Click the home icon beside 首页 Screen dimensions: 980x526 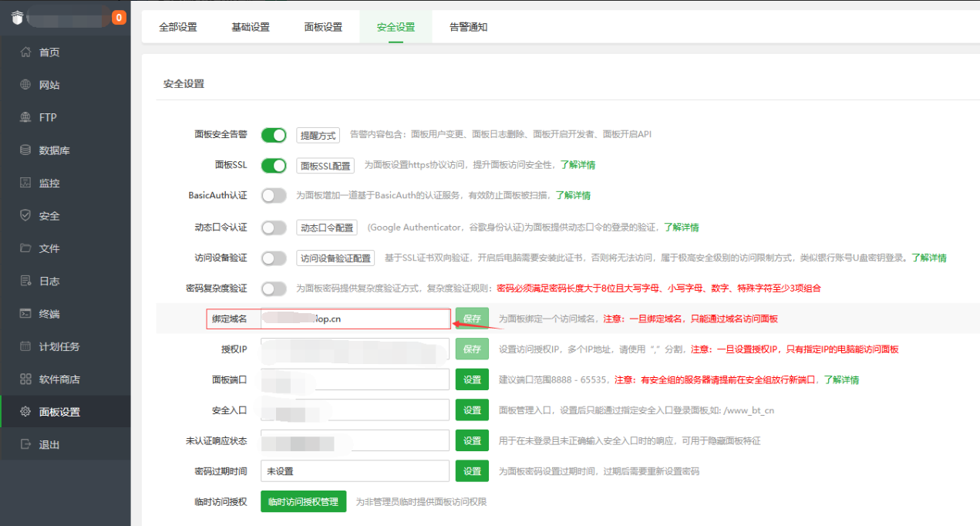pyautogui.click(x=25, y=52)
